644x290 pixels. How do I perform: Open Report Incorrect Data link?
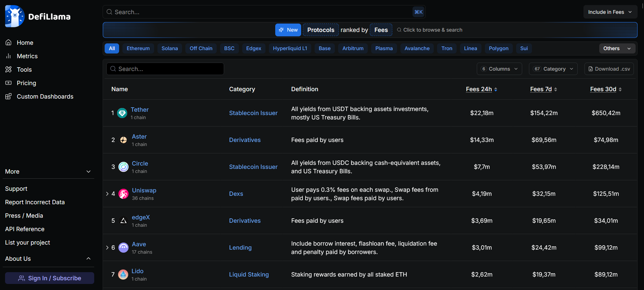pyautogui.click(x=35, y=202)
